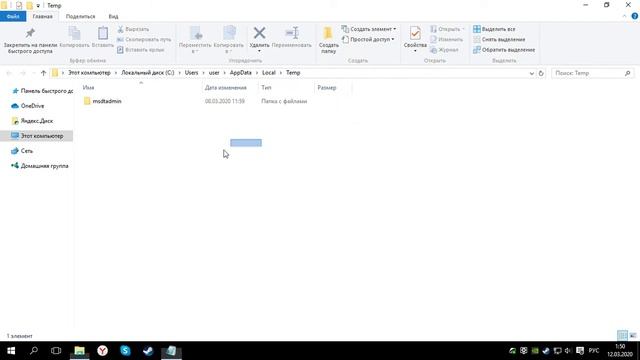Open Переместить в dropdown
The height and width of the screenshot is (360, 640).
click(x=195, y=48)
